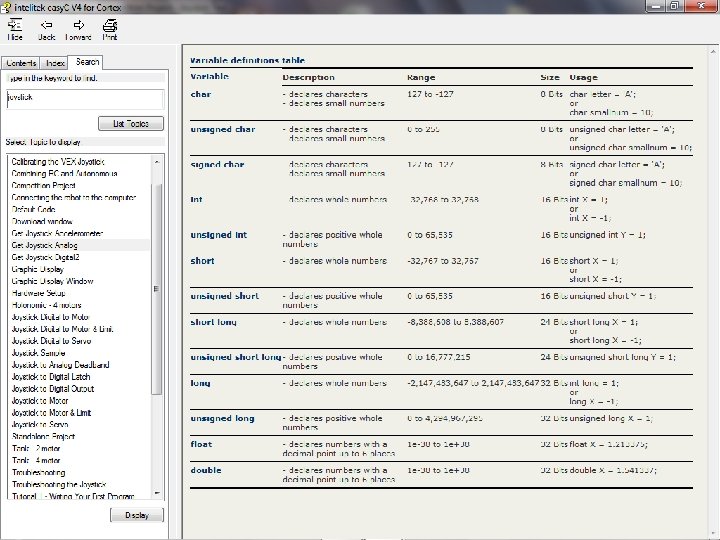Viewport: 720px width, 540px height.
Task: Click the topic list scroll down arrow
Action: pos(157,493)
